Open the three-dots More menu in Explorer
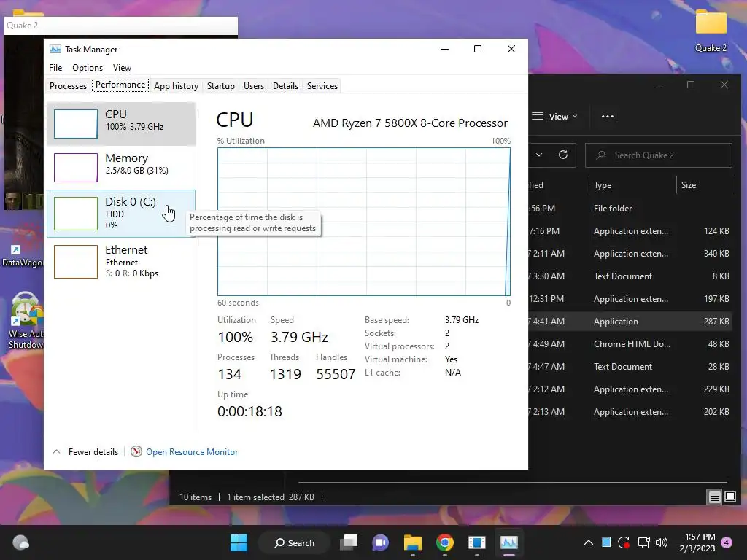747x560 pixels. (608, 116)
